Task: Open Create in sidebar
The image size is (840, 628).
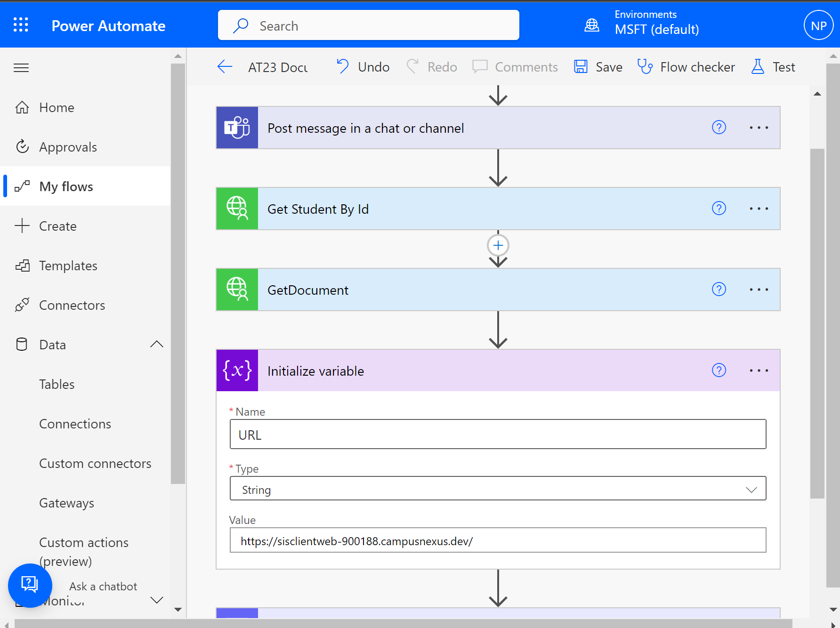Action: [x=86, y=226]
